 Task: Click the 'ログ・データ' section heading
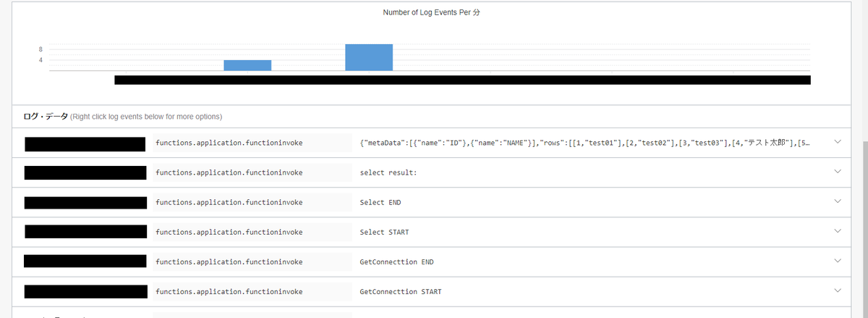pos(46,116)
